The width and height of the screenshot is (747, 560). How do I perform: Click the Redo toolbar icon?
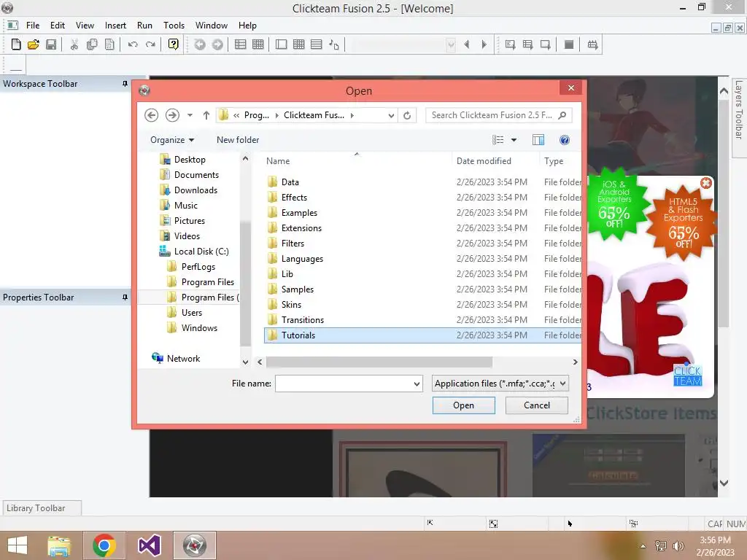tap(150, 44)
